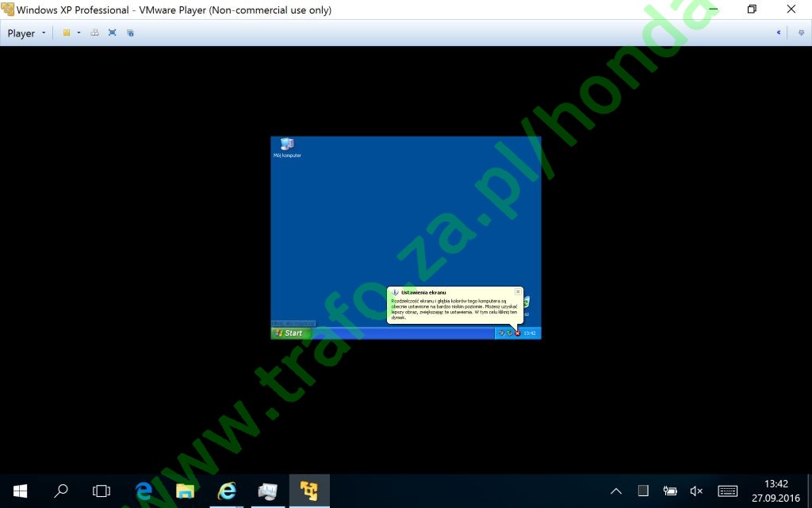Close the Ustawienia ekranu balloon tip
This screenshot has width=812, height=508.
coord(517,292)
